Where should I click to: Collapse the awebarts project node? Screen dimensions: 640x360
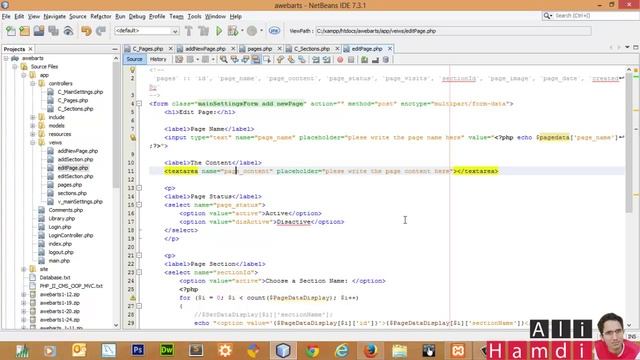(6, 58)
